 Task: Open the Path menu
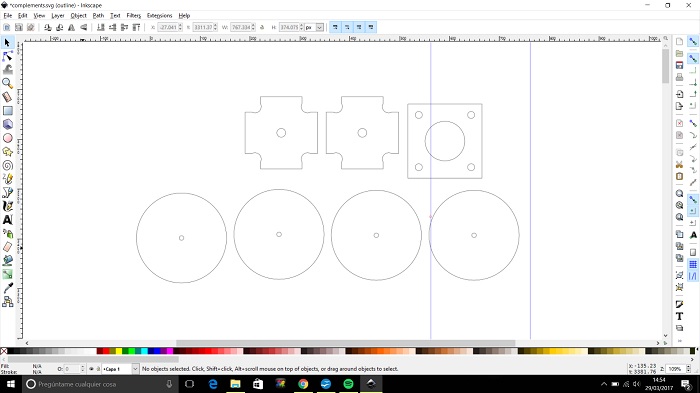[x=98, y=16]
